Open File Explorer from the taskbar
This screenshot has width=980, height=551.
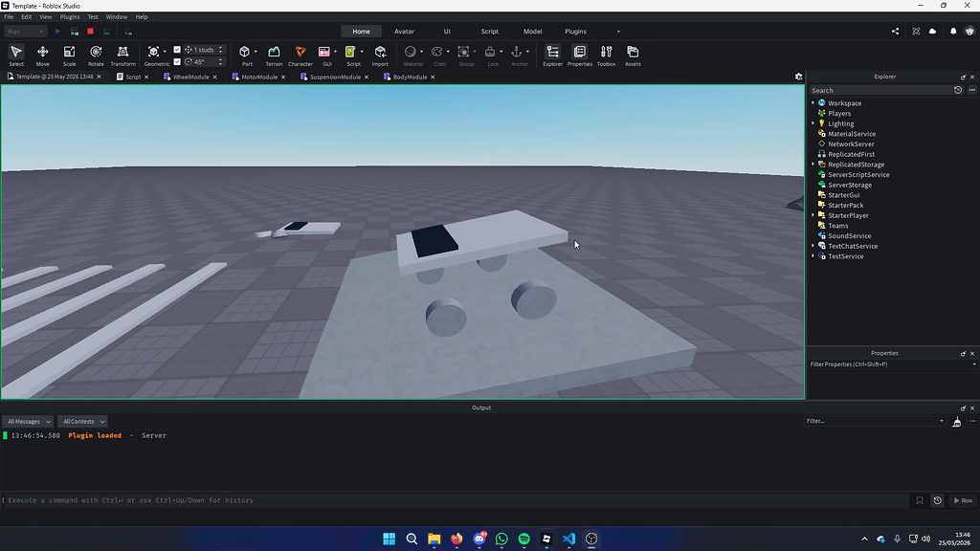click(x=434, y=539)
